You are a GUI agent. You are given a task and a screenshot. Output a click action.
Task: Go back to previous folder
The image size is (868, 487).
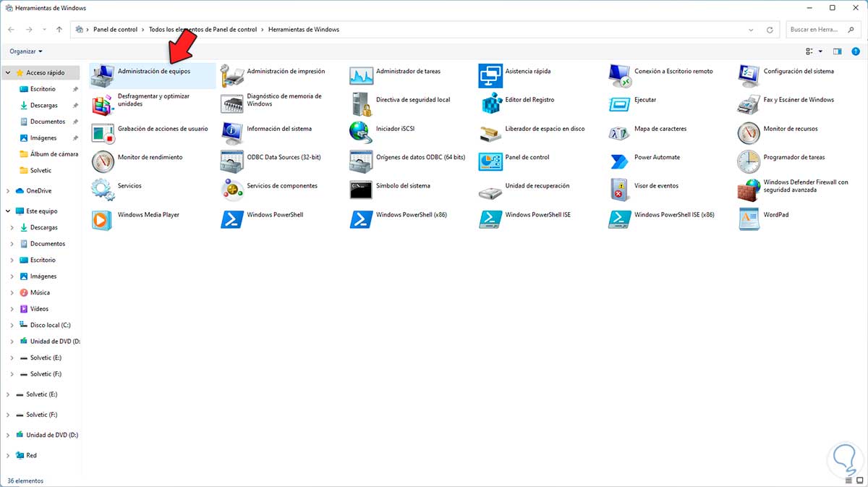(x=11, y=30)
